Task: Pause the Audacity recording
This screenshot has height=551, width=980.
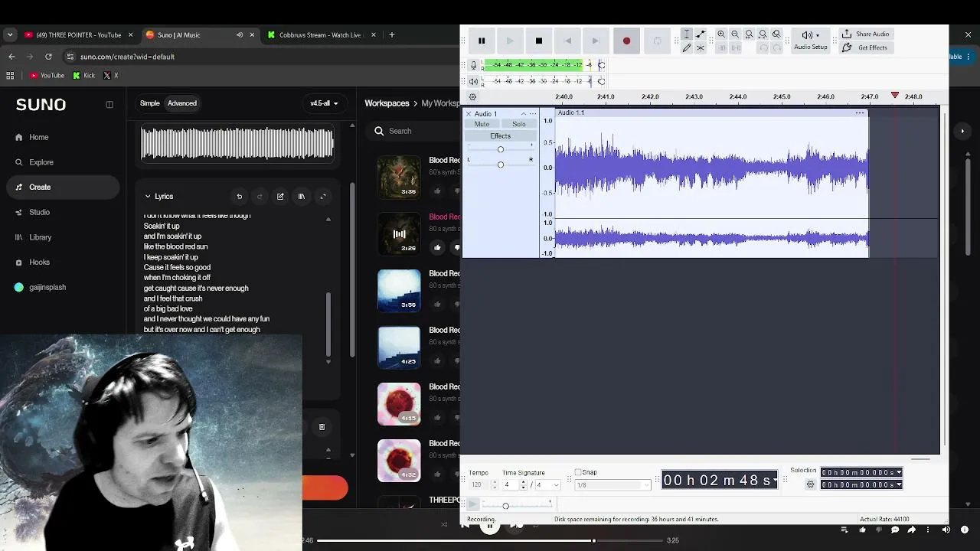Action: (x=482, y=41)
